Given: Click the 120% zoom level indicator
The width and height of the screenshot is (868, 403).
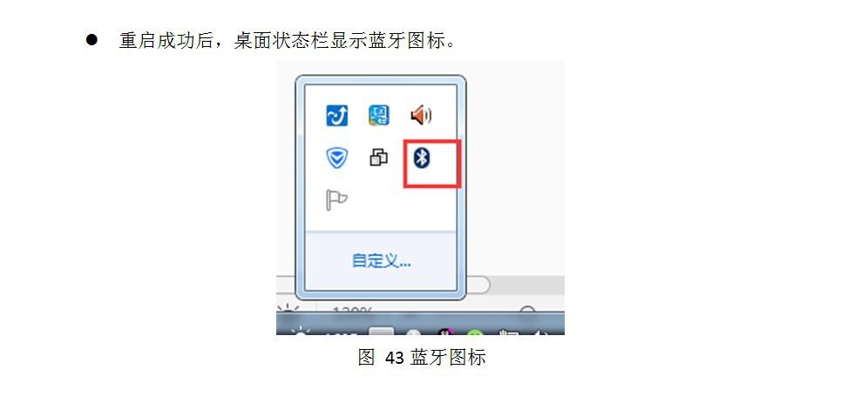Looking at the screenshot, I should 353,310.
